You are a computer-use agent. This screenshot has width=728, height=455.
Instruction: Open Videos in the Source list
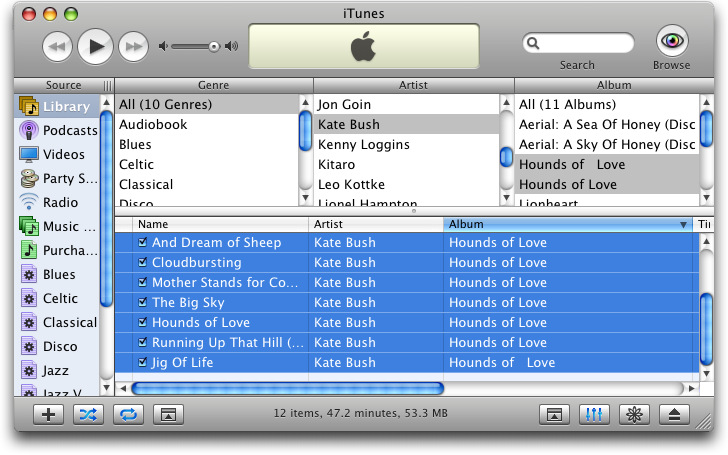[x=57, y=155]
